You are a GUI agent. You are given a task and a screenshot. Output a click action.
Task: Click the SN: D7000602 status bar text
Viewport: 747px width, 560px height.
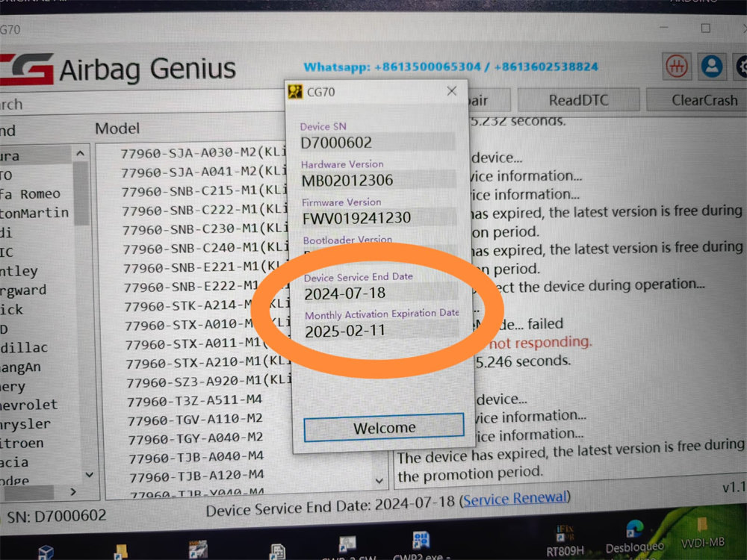[56, 516]
